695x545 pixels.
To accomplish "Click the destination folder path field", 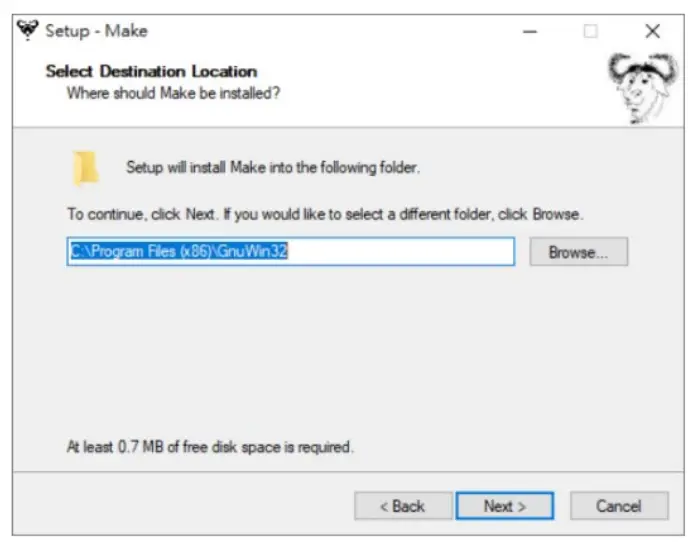I will pyautogui.click(x=291, y=252).
